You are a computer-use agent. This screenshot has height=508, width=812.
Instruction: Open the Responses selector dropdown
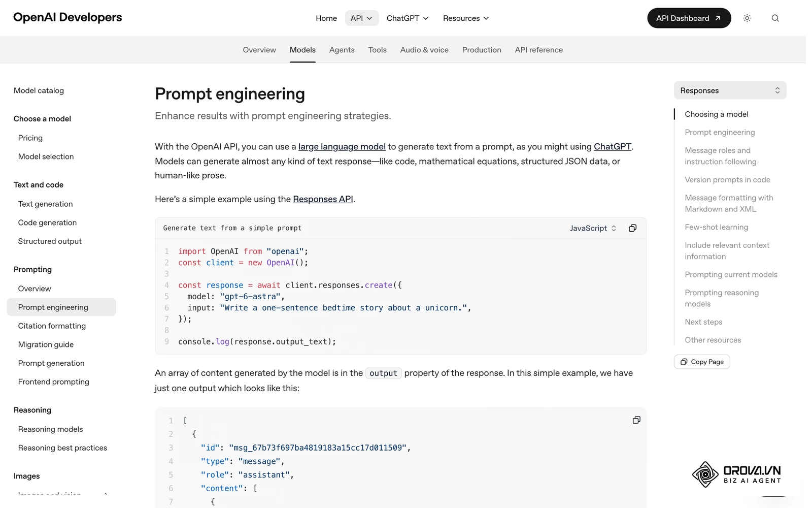click(x=730, y=90)
